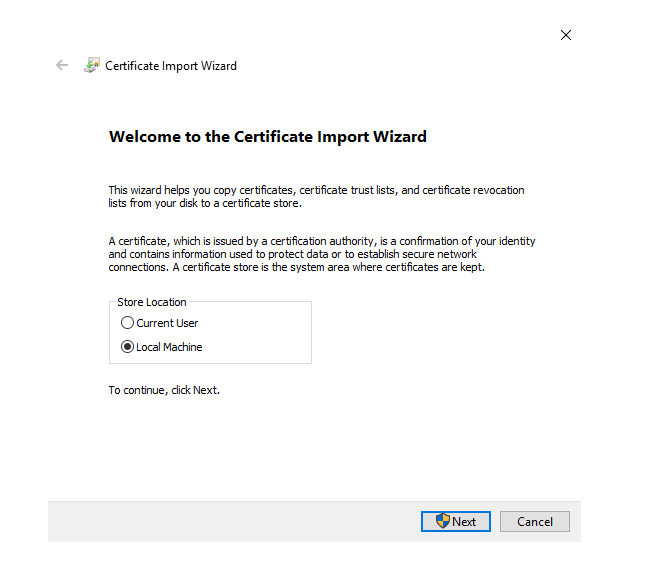Viewport: 668px width, 565px height.
Task: Click the paragraph starting 'A certificate, which is issued'
Action: click(x=321, y=254)
